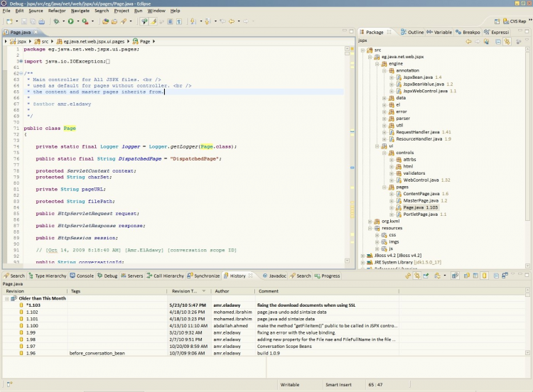This screenshot has width=533, height=392.
Task: Collapse the Older than This Month group
Action: click(7, 298)
